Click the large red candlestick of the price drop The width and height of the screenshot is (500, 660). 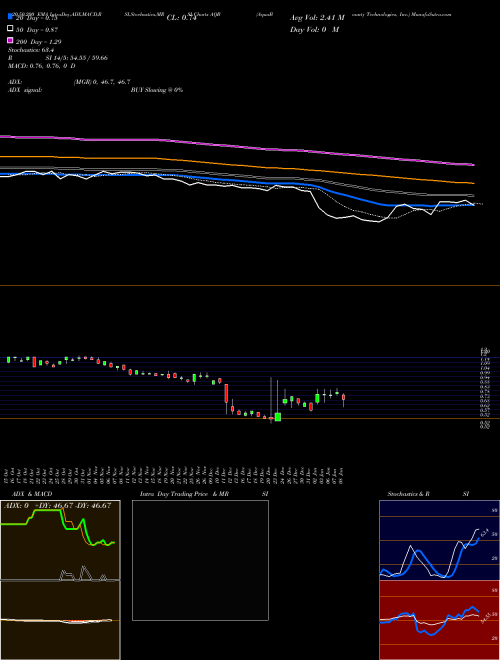[226, 393]
